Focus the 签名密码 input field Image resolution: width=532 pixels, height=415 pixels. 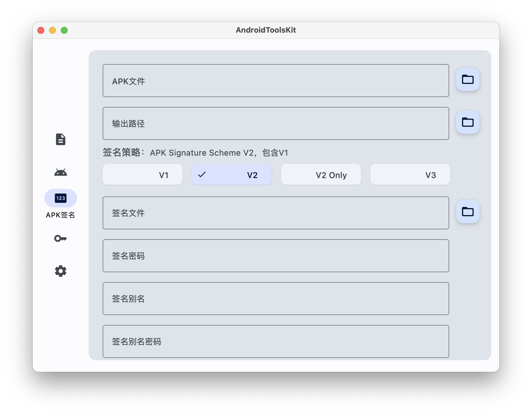276,256
